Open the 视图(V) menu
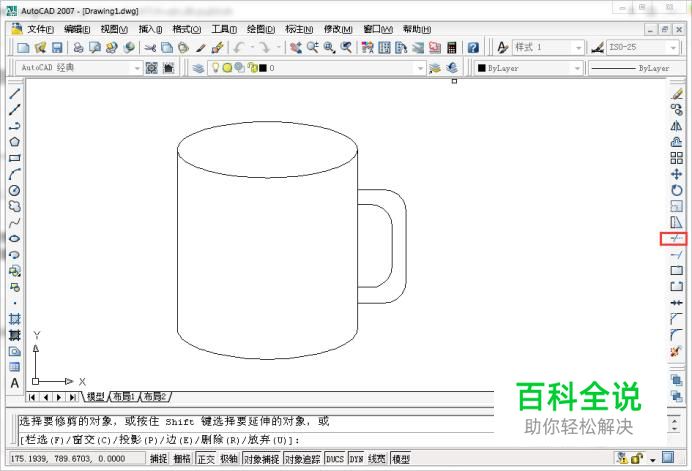 point(114,29)
